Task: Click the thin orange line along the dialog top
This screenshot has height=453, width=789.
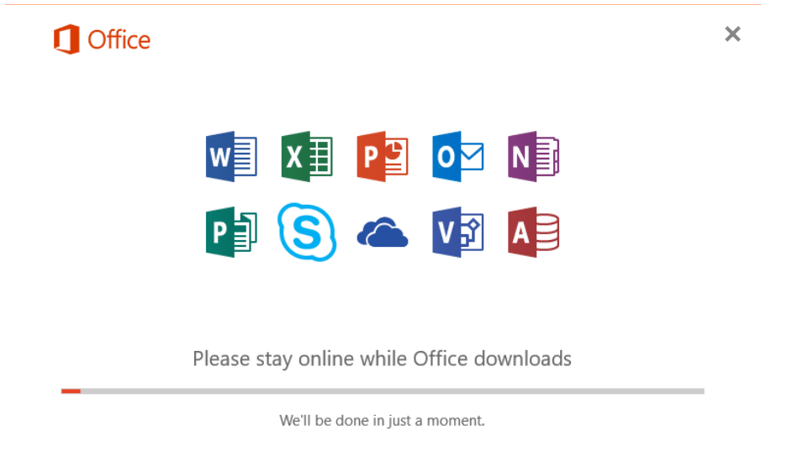Action: tap(382, 5)
